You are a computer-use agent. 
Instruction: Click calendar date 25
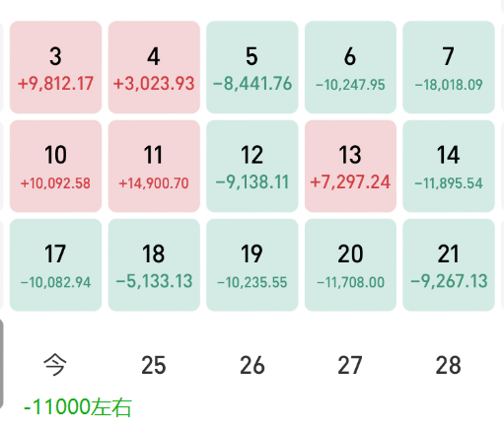pos(154,365)
